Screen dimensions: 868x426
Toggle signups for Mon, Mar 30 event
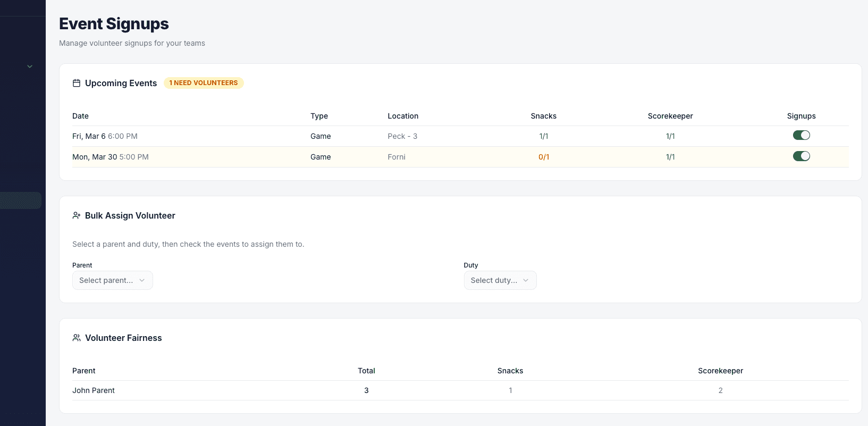801,156
